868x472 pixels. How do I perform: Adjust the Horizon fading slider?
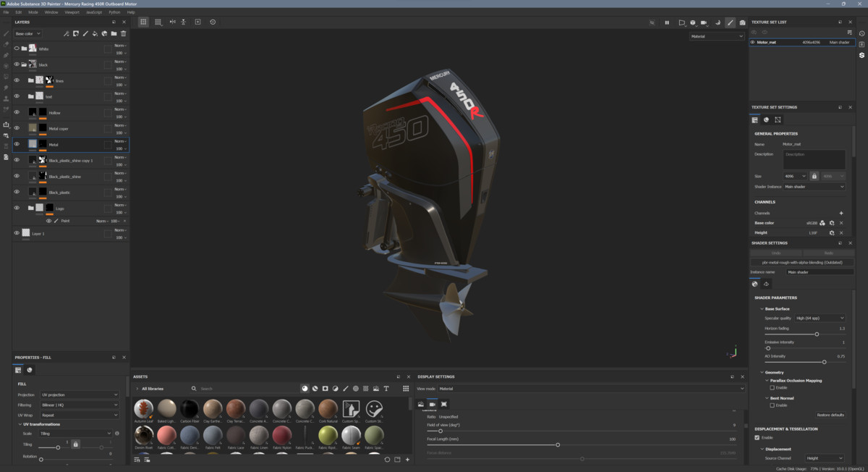point(804,334)
